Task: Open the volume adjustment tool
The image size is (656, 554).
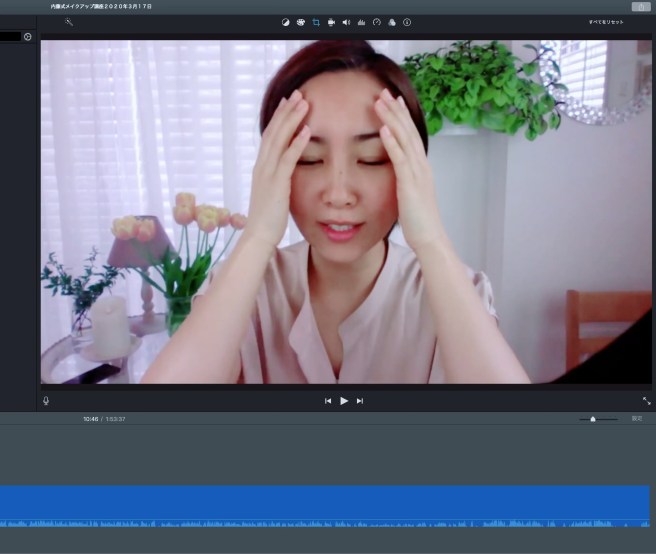Action: [346, 22]
